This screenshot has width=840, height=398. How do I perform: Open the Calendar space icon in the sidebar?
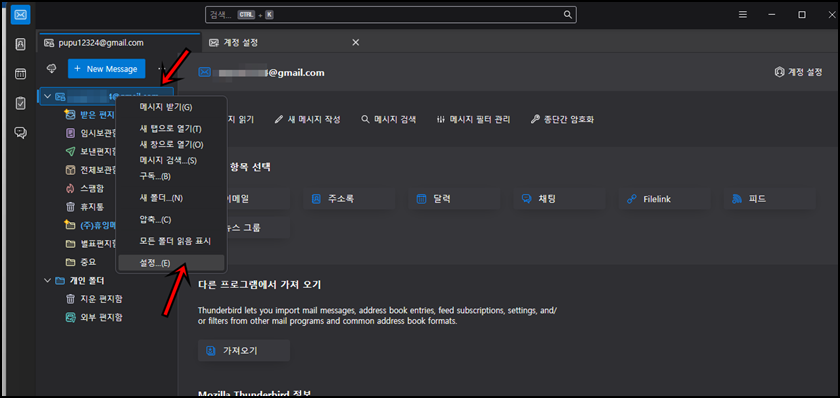pyautogui.click(x=20, y=74)
